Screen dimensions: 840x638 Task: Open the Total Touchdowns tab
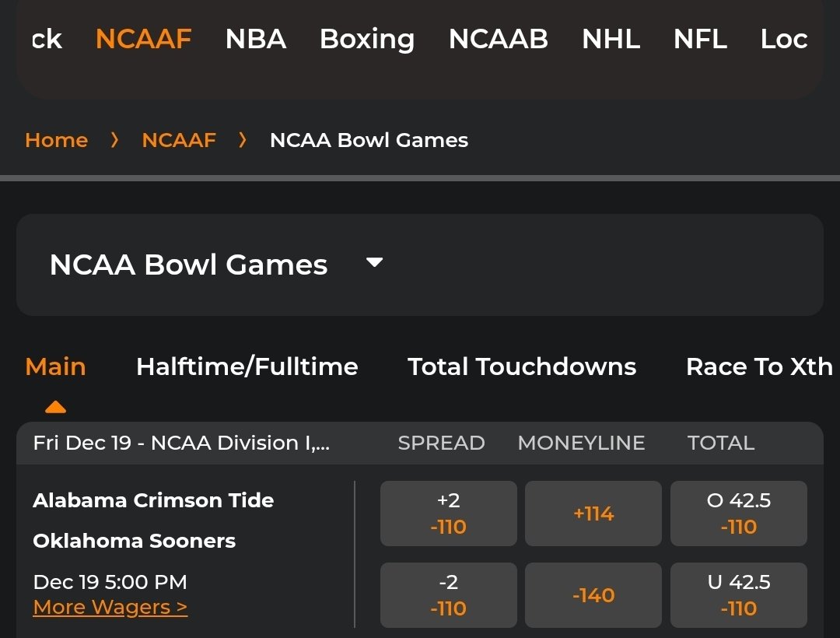[522, 366]
